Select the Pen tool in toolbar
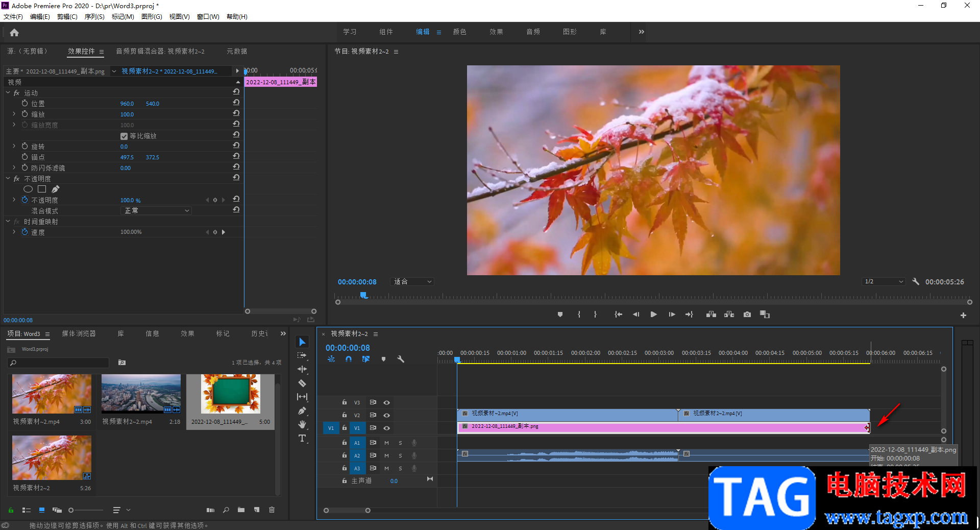The image size is (980, 530). click(x=302, y=411)
